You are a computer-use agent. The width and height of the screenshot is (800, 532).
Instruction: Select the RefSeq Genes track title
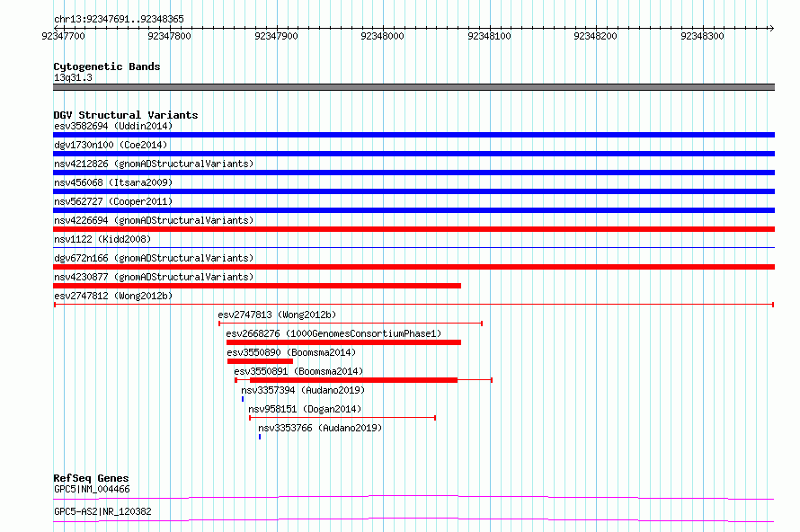pyautogui.click(x=91, y=478)
